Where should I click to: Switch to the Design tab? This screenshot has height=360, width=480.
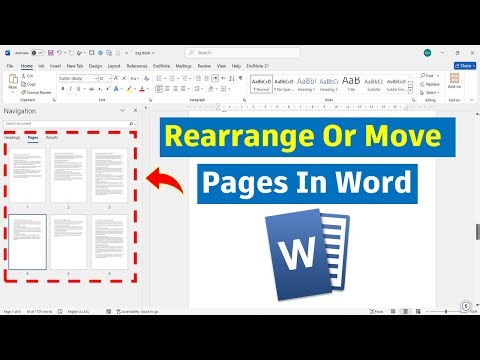[x=95, y=66]
